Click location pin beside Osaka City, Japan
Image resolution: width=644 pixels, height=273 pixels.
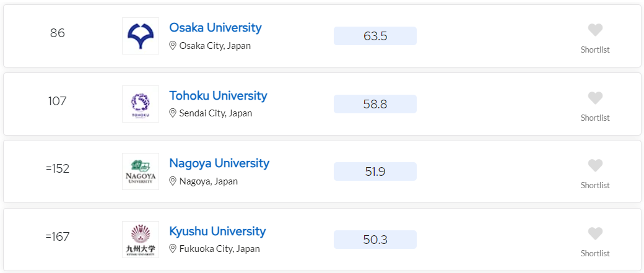pos(173,46)
